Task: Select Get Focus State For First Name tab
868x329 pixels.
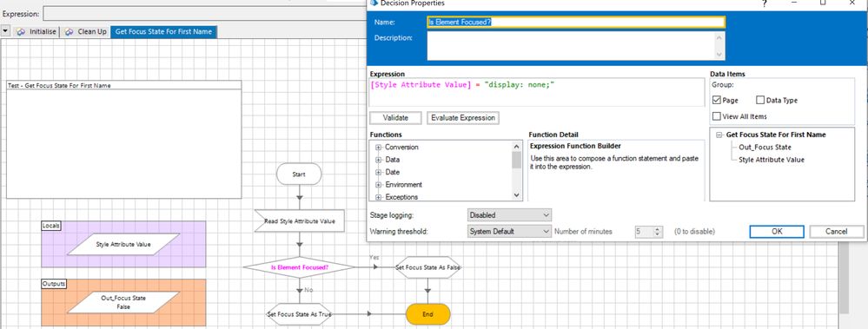Action: tap(163, 31)
